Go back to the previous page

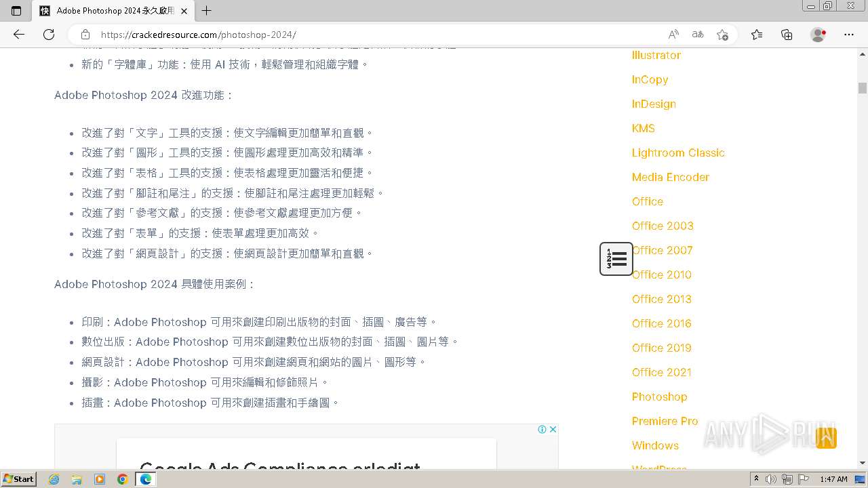click(19, 35)
